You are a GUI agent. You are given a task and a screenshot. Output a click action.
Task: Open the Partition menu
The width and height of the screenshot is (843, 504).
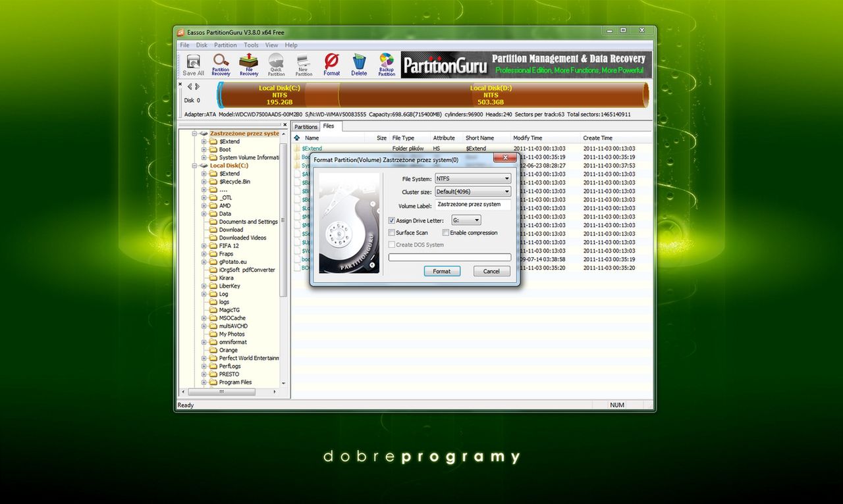[225, 45]
